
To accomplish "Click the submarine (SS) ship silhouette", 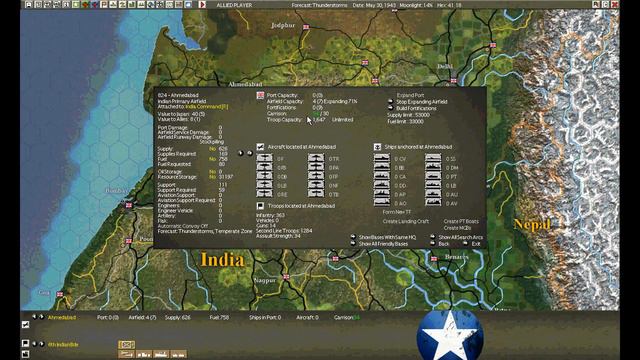I will point(433,158).
